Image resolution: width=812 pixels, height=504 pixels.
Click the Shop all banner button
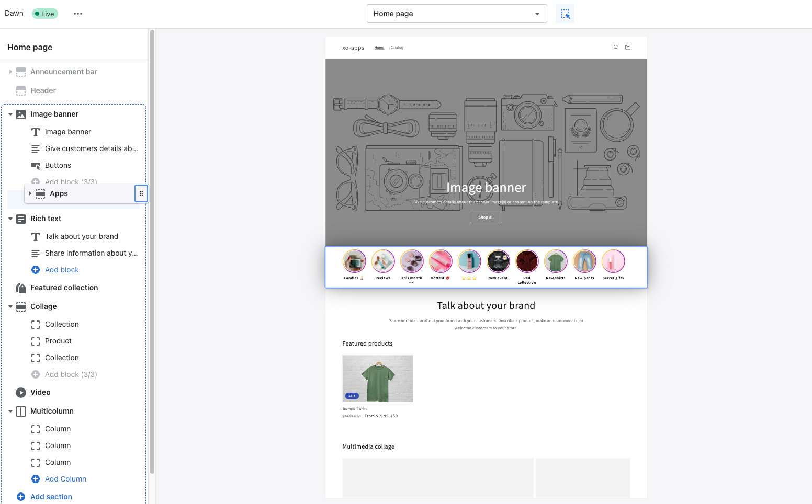click(486, 217)
